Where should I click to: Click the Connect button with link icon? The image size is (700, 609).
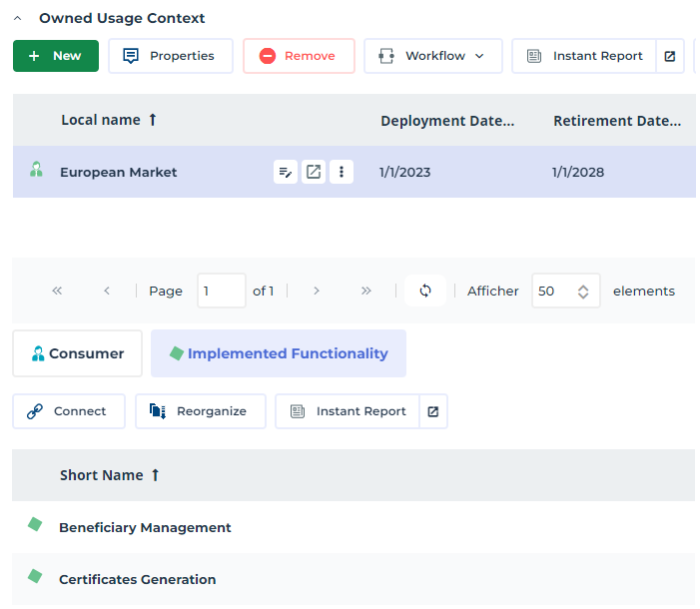tap(68, 411)
